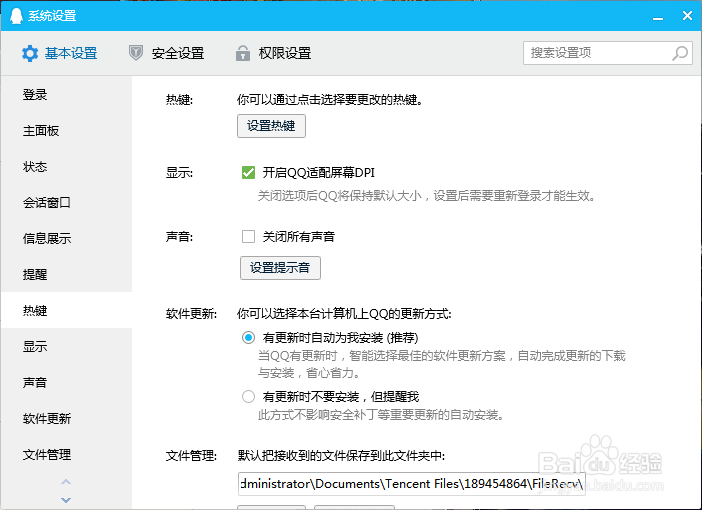
Task: Click text 默认把接收到的文件保存到此文件夹中:
Action: tap(341, 456)
